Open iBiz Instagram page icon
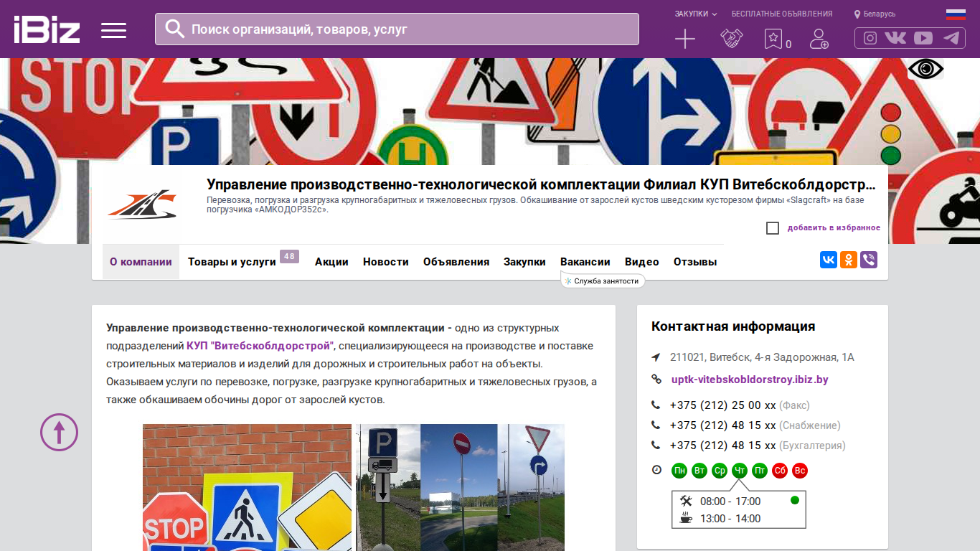This screenshot has width=980, height=551. (870, 38)
